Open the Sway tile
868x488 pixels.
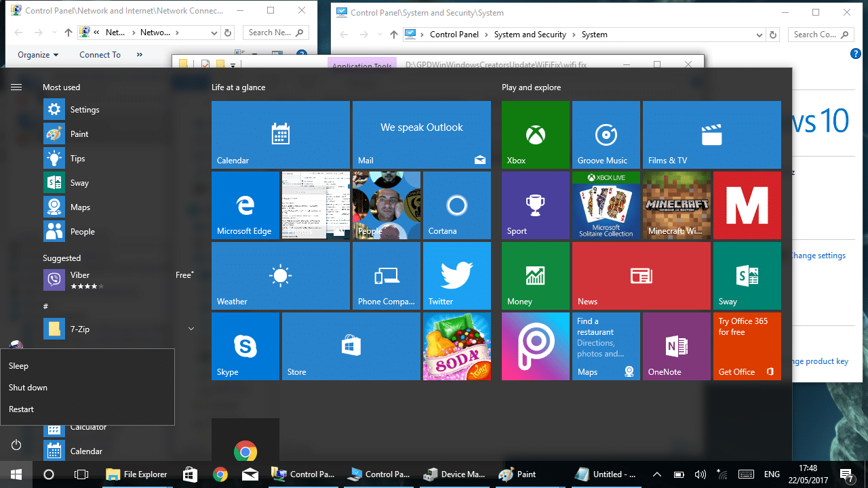tap(747, 276)
